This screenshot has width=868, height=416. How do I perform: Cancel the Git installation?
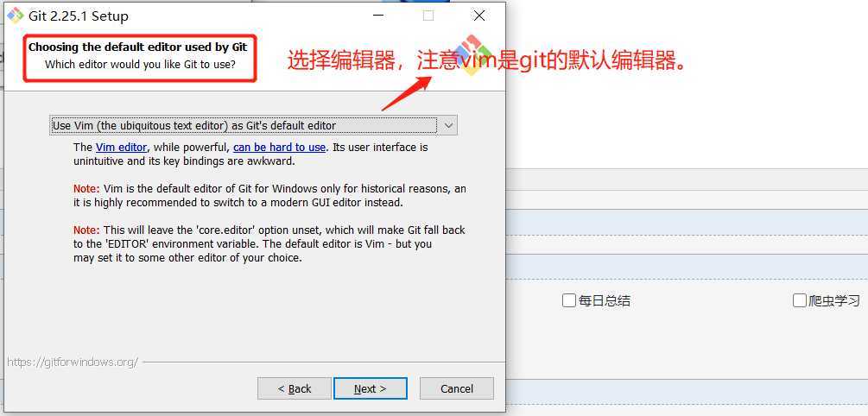pyautogui.click(x=457, y=388)
